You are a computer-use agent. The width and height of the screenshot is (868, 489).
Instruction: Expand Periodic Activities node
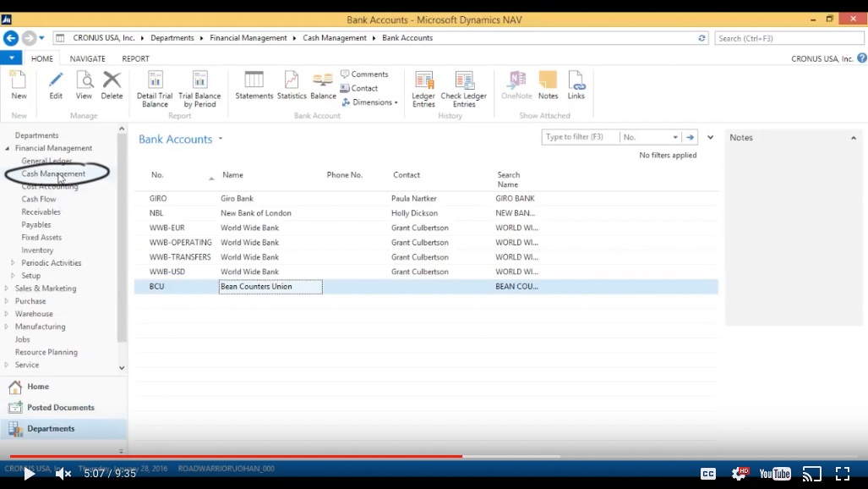[x=14, y=263]
